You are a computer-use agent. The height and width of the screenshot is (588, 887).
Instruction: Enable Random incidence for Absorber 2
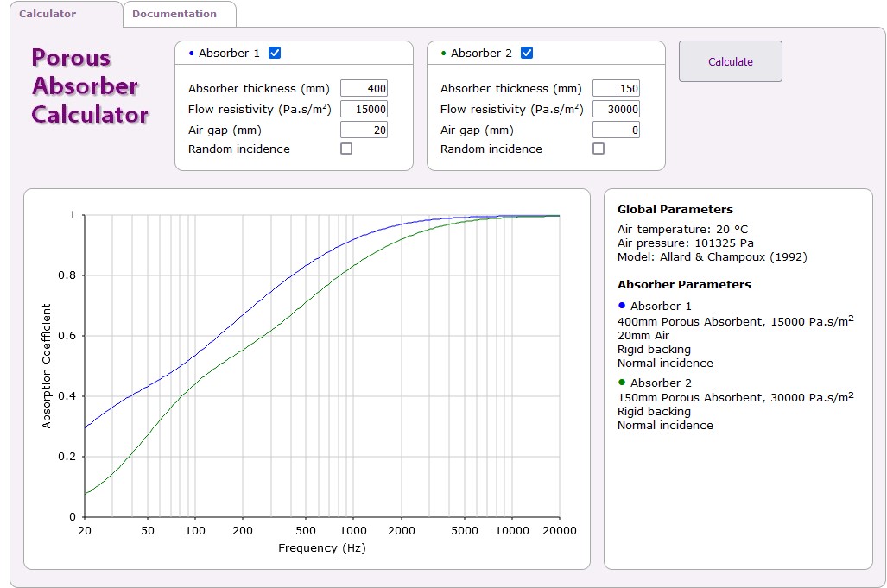click(599, 149)
